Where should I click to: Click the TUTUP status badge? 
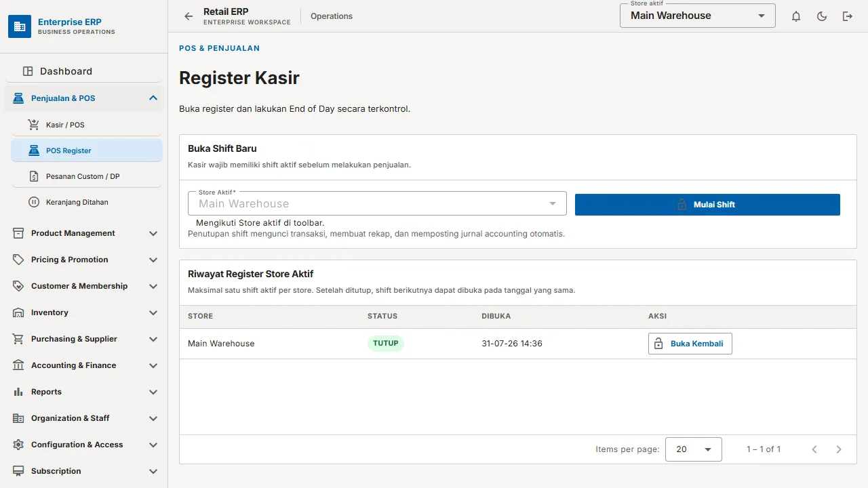[386, 343]
